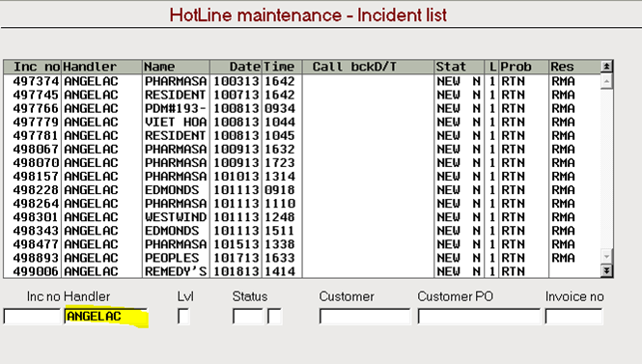The height and width of the screenshot is (364, 642).
Task: Click the jump-to-bottom scrollbar arrow icon
Action: (606, 270)
